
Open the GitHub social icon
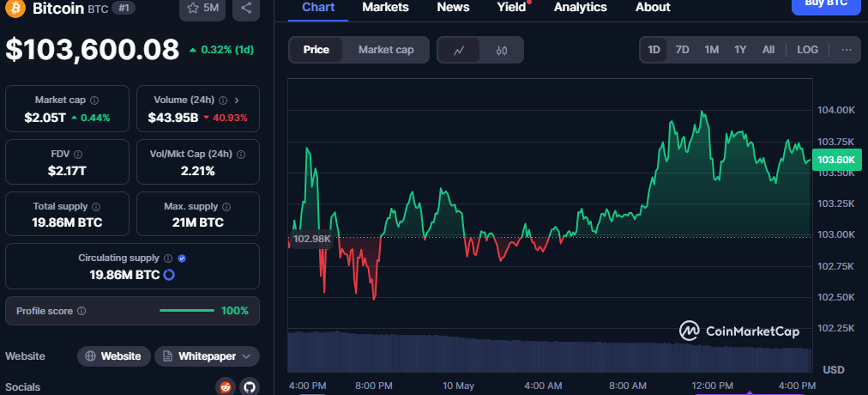click(x=250, y=386)
